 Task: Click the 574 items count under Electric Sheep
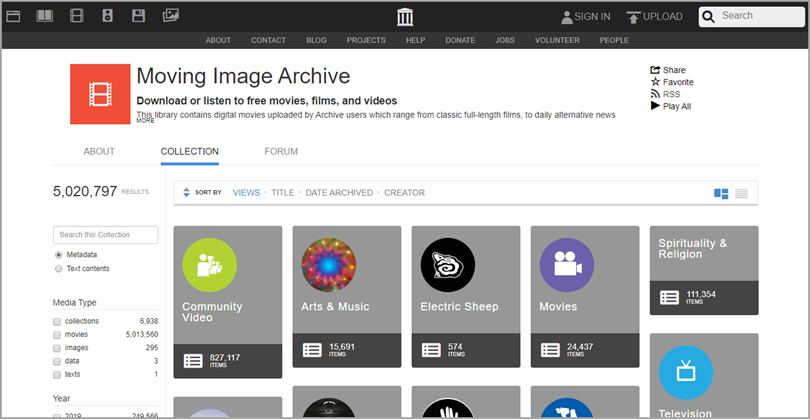[x=456, y=349]
